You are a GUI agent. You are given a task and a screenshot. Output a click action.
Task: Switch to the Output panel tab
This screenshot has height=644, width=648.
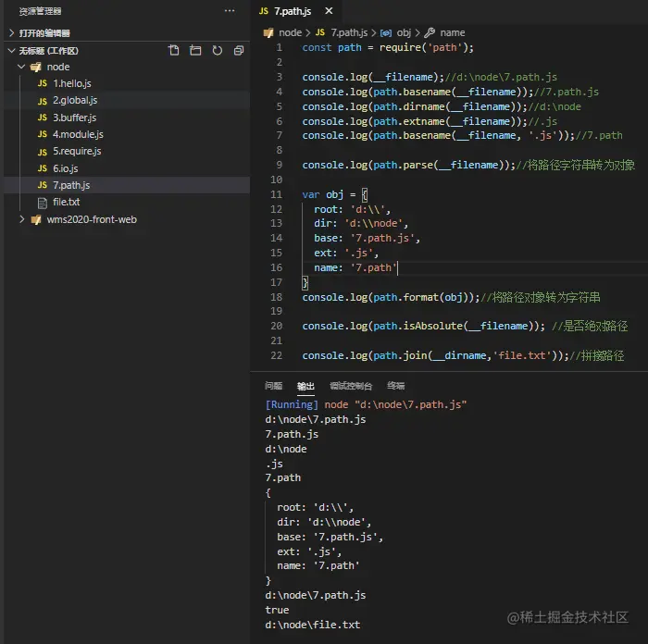point(305,386)
